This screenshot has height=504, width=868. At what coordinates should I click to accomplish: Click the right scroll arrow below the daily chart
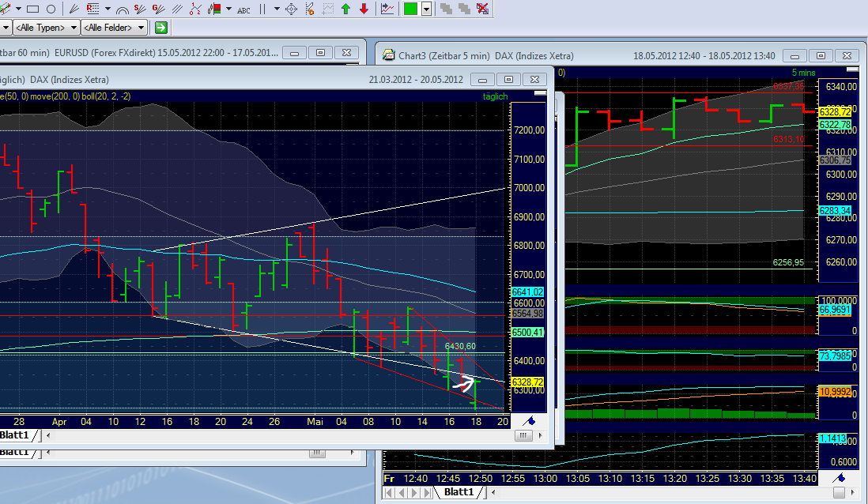point(540,436)
